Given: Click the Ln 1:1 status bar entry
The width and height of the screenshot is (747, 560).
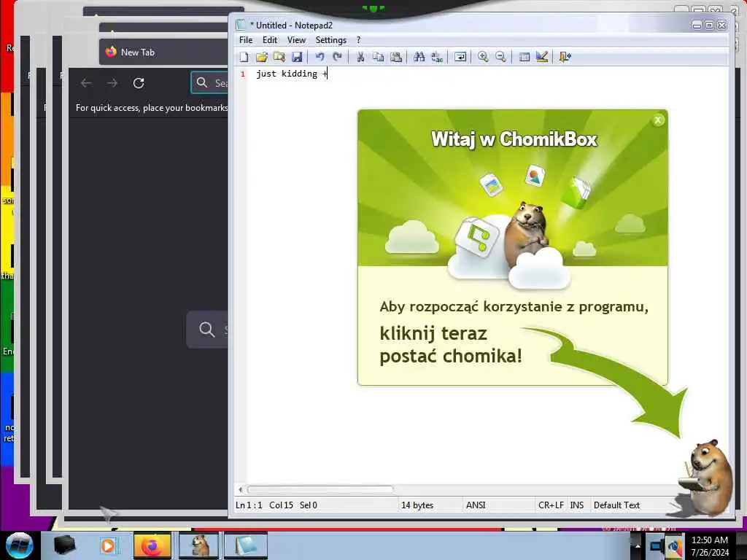Looking at the screenshot, I should 249,505.
